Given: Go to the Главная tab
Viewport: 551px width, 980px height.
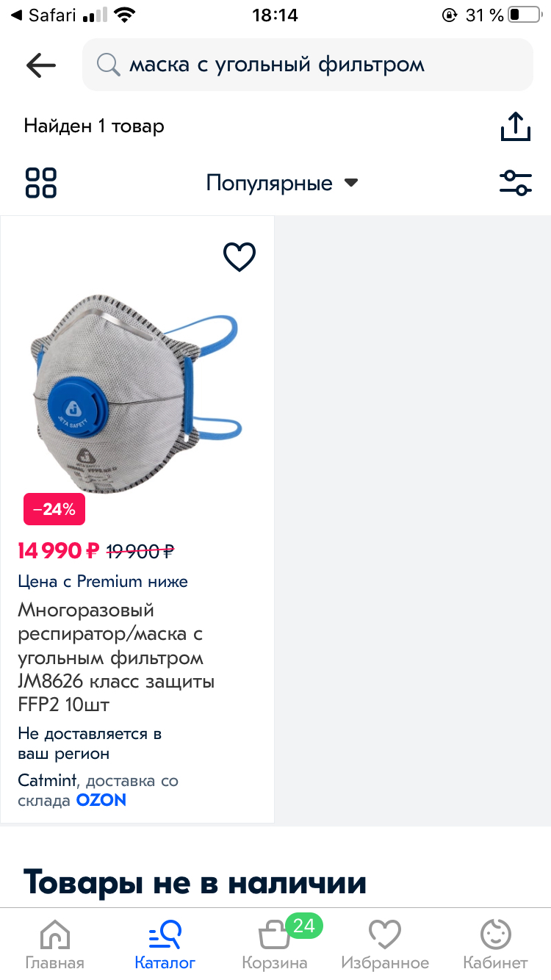Looking at the screenshot, I should [55, 945].
